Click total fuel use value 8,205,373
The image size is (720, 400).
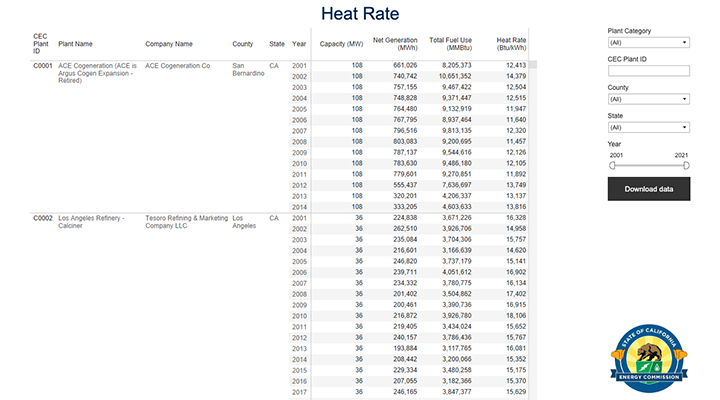[x=457, y=65]
